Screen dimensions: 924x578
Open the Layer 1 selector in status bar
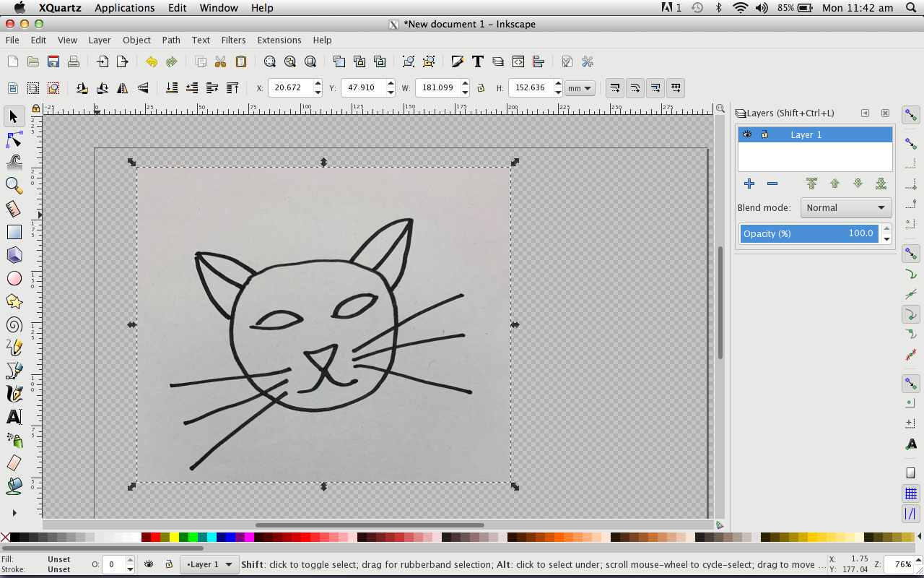(209, 564)
